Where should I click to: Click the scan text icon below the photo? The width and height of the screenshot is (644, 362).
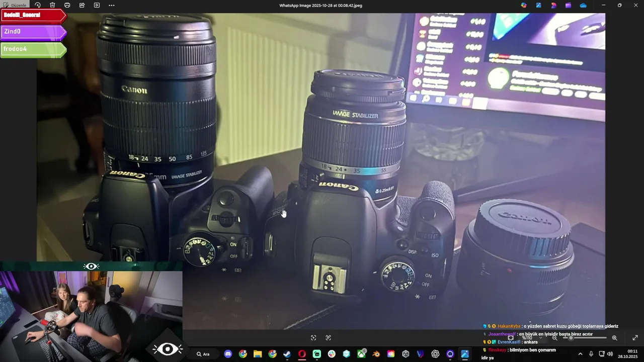pos(329,338)
